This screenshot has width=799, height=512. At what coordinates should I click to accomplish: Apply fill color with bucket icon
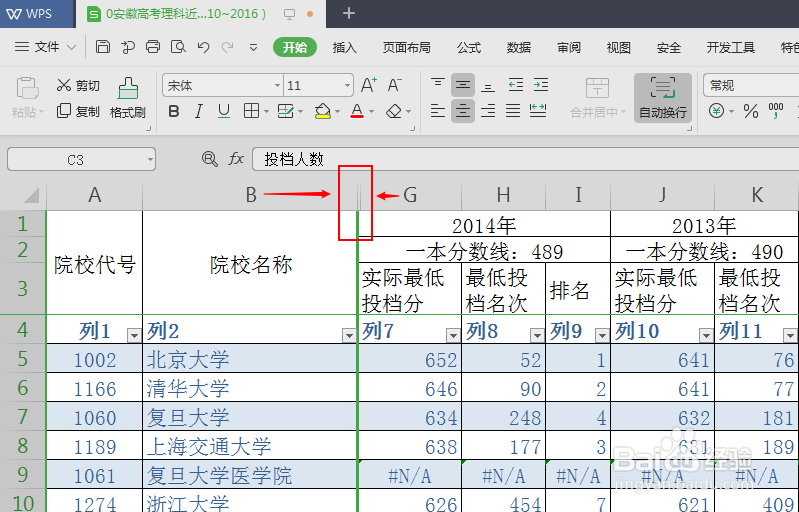pos(323,111)
